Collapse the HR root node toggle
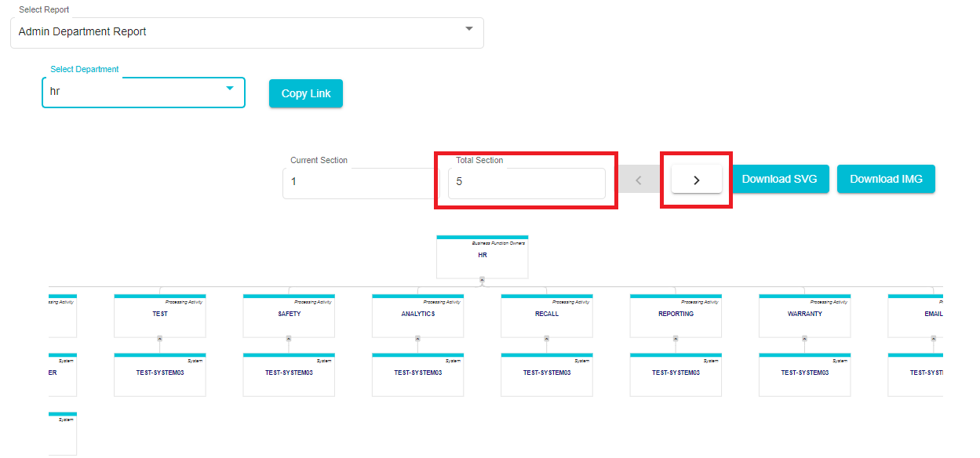Viewport: 980px width, 458px height. pyautogui.click(x=482, y=279)
